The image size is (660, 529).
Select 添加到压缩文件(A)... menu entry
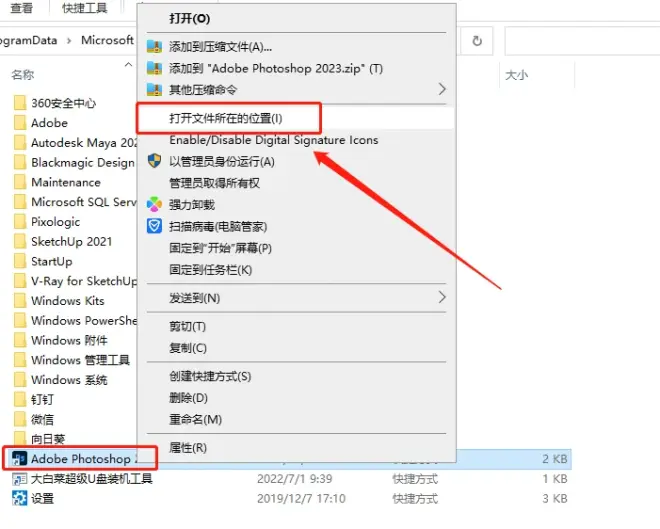coord(220,46)
